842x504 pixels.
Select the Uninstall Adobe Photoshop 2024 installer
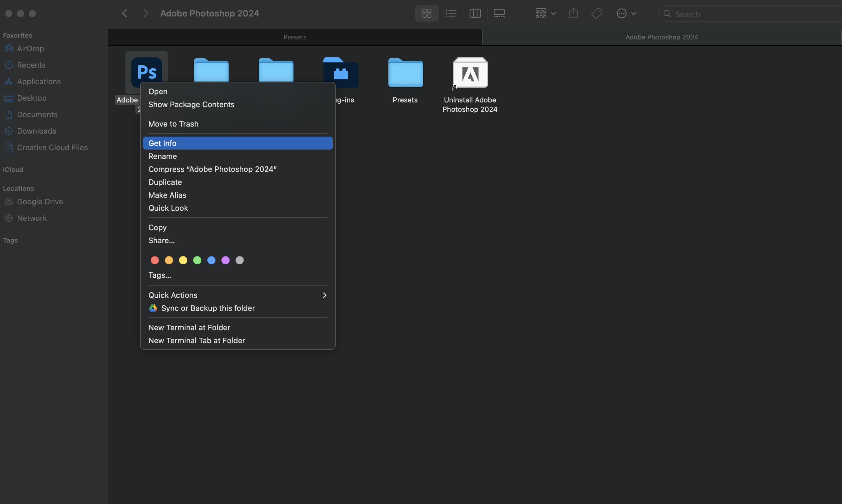tap(470, 72)
